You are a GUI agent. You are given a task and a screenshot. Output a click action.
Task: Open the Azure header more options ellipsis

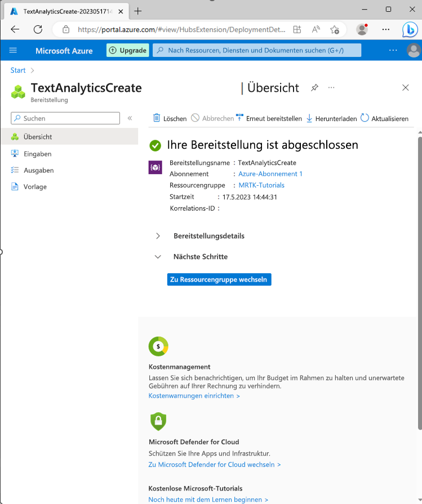tap(393, 51)
